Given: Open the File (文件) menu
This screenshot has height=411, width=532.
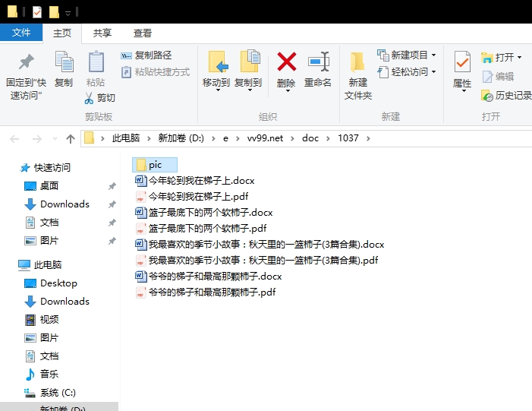Looking at the screenshot, I should (x=21, y=33).
